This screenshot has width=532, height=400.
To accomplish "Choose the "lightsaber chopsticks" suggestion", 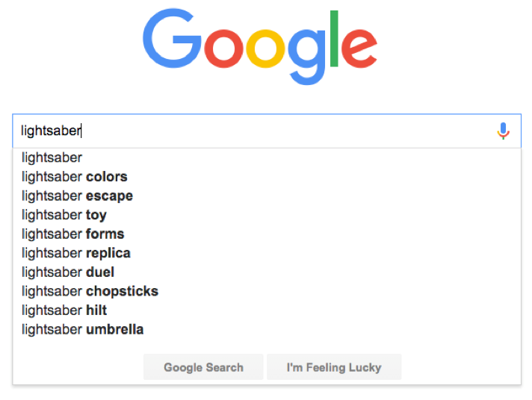I will 90,291.
